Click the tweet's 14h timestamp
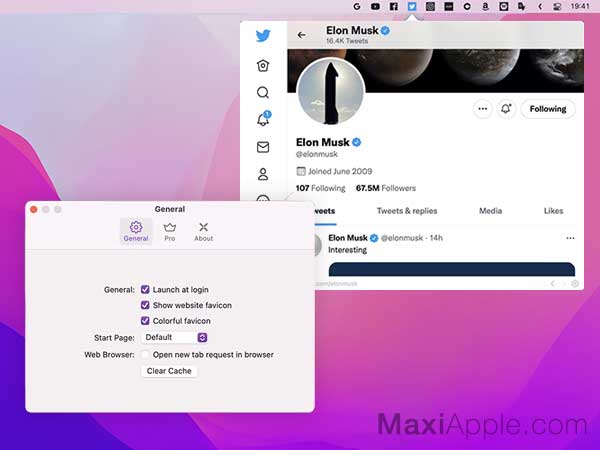Screen dimensions: 600x450 coord(436,238)
